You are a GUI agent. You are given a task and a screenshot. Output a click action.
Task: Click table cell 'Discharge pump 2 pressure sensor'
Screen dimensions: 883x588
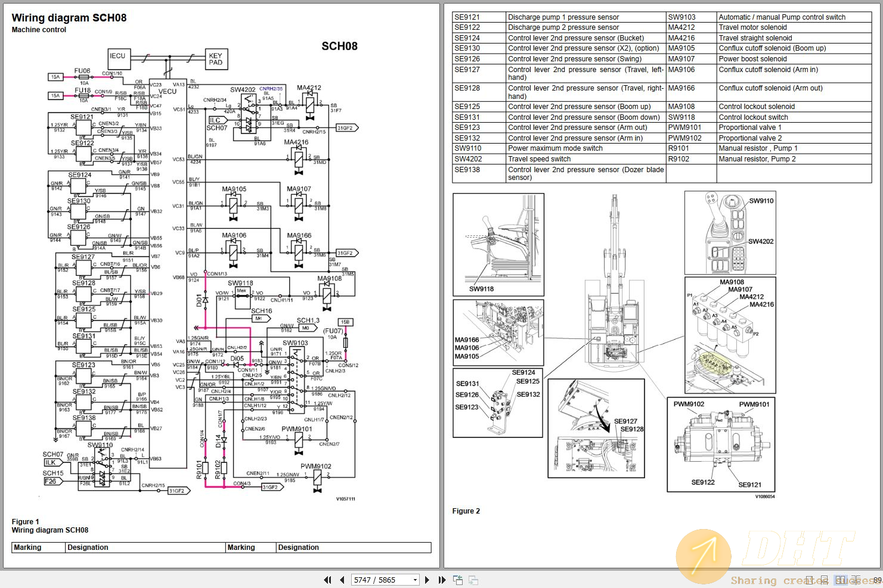point(586,27)
